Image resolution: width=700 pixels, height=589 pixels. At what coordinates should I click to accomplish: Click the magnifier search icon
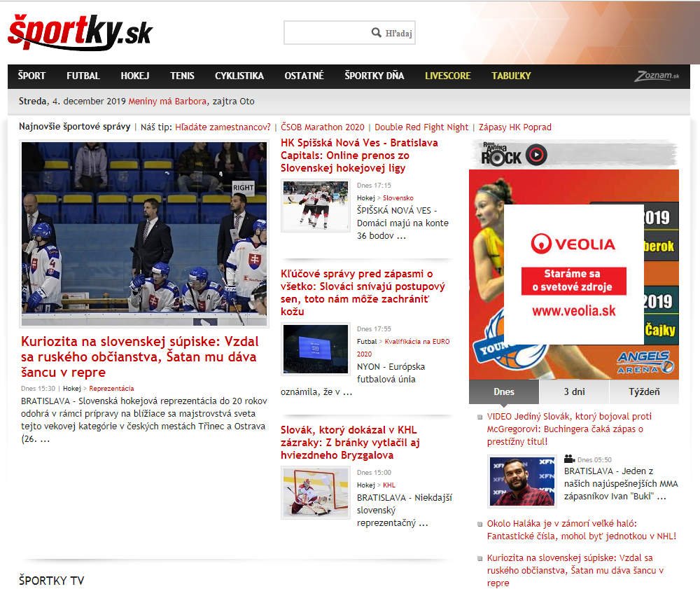coord(377,33)
